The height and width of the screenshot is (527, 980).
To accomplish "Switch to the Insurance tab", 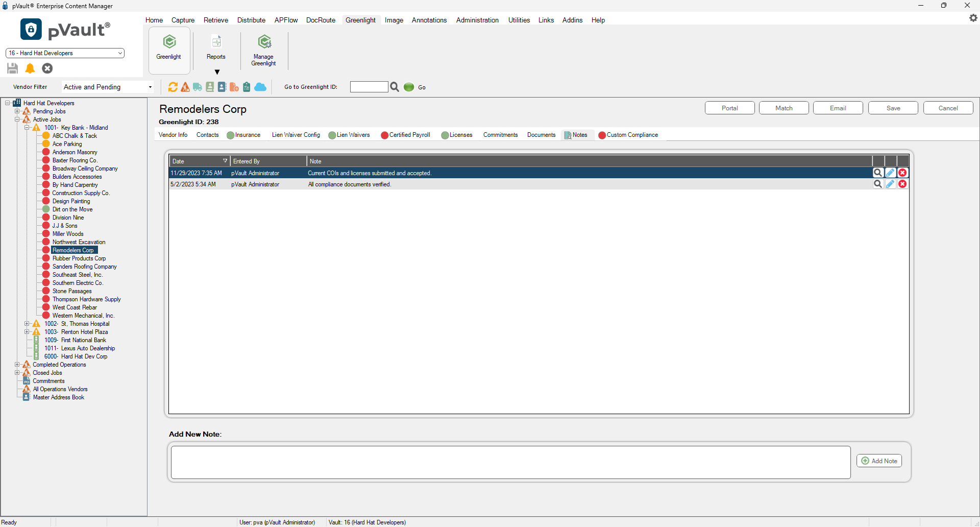I will pyautogui.click(x=243, y=135).
